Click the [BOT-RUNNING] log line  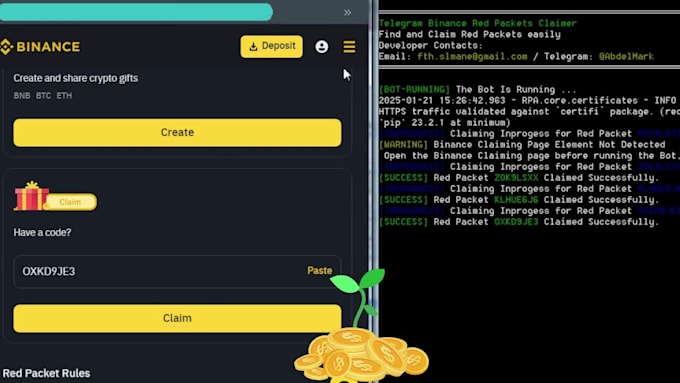pyautogui.click(x=477, y=89)
